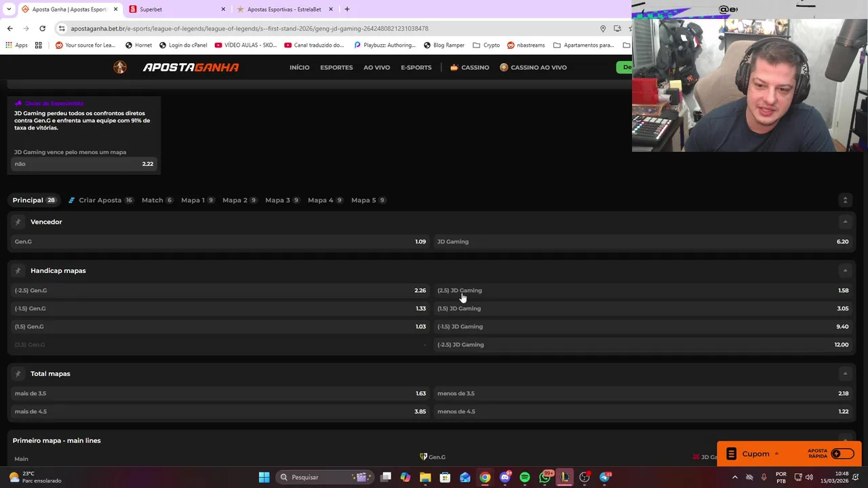Open Telegram from taskbar

coord(605,477)
